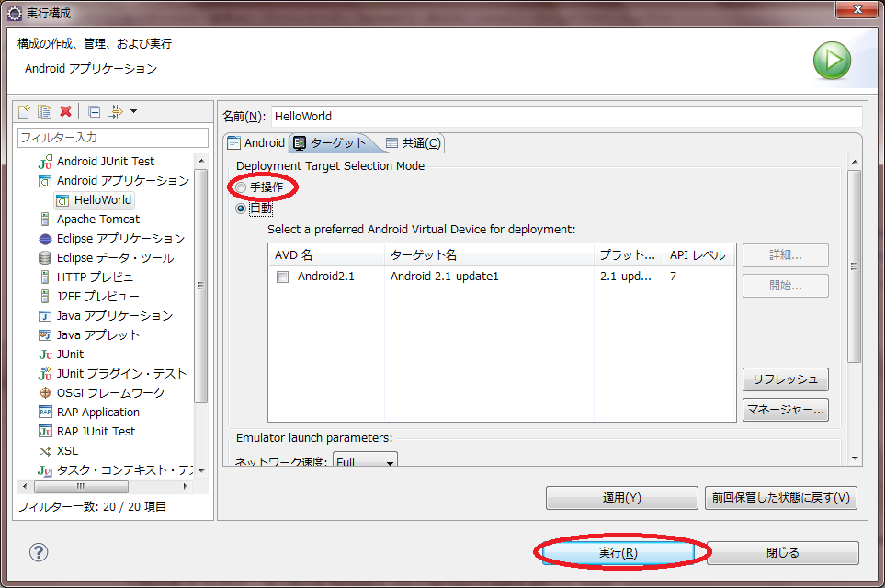
Task: Select Android JUnit Test tree item
Action: tap(105, 162)
